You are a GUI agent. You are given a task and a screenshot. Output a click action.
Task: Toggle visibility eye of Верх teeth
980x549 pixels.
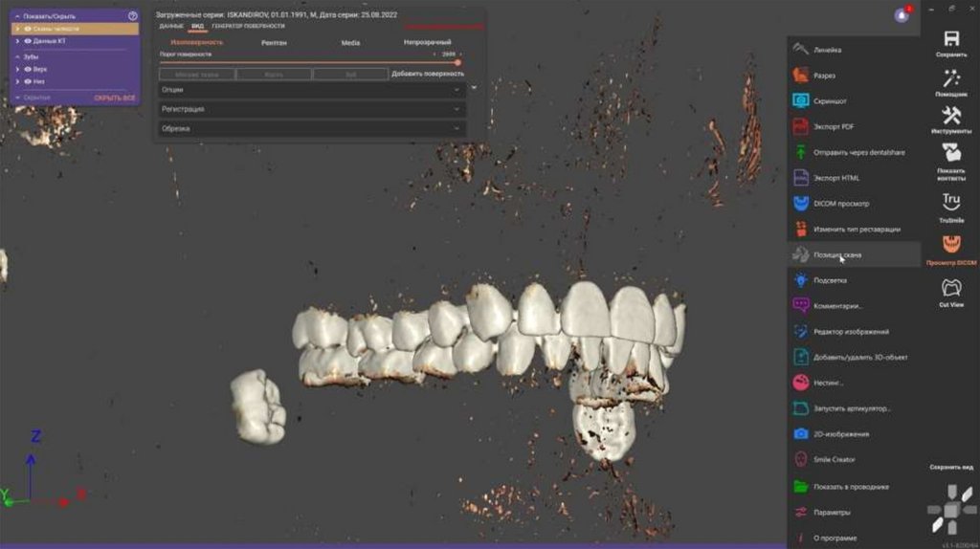coord(28,69)
